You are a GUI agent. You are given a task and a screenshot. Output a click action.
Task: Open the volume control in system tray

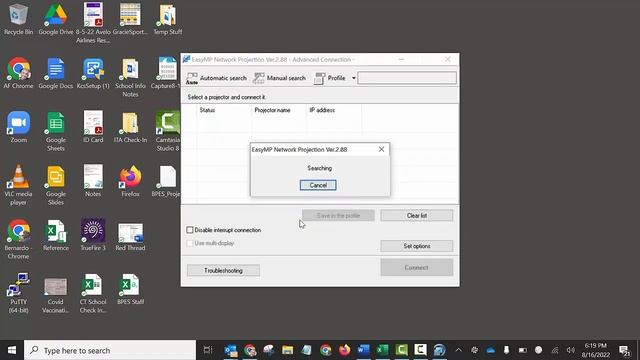coord(571,350)
